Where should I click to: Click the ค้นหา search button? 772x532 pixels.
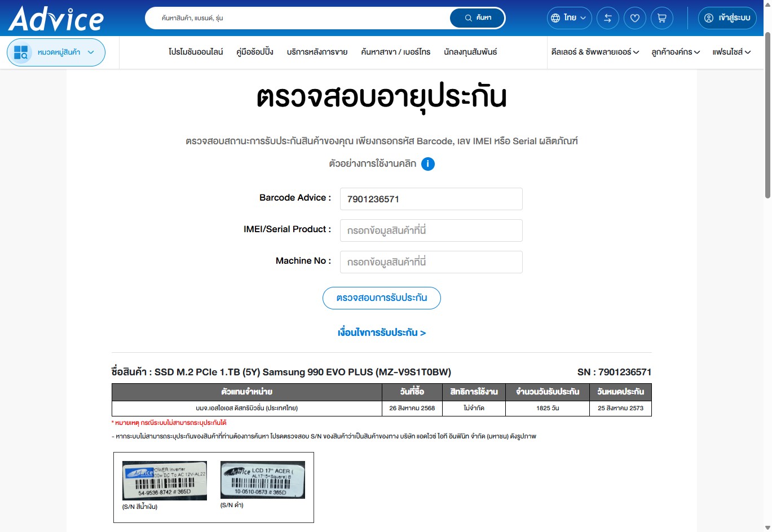pos(477,18)
